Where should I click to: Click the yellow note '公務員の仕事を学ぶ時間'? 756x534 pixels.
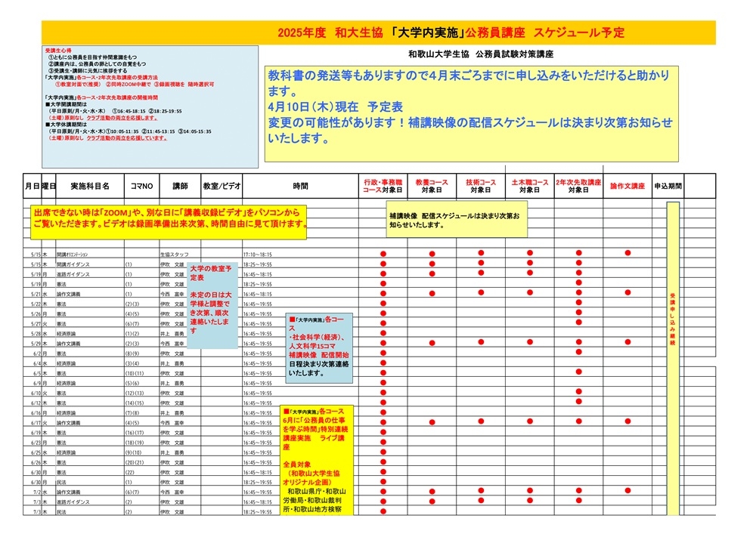coord(317,460)
